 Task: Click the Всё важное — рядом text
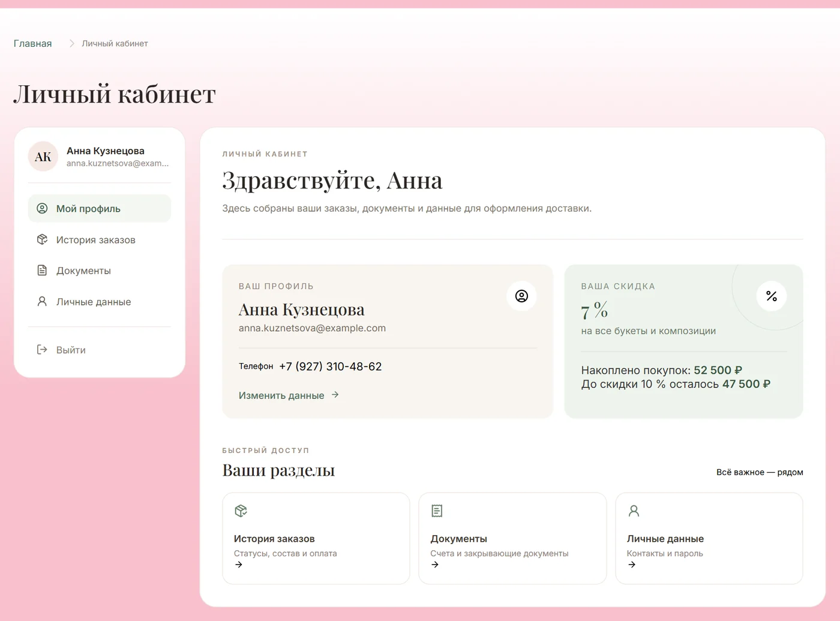760,472
